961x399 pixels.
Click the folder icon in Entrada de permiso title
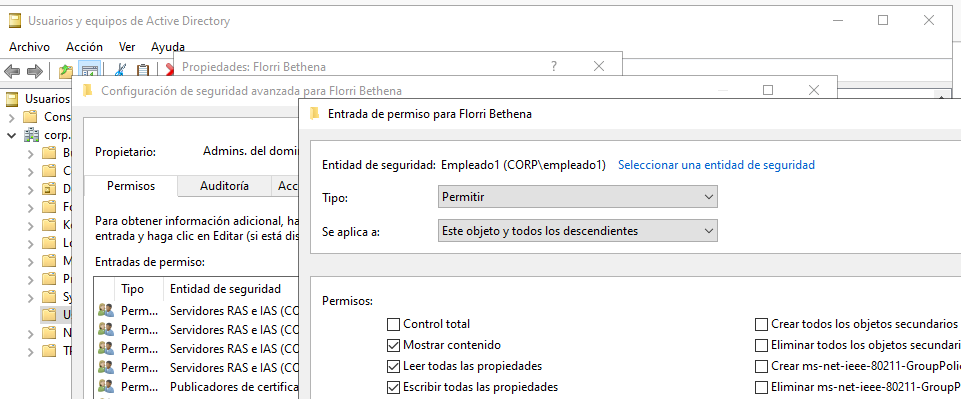point(315,113)
